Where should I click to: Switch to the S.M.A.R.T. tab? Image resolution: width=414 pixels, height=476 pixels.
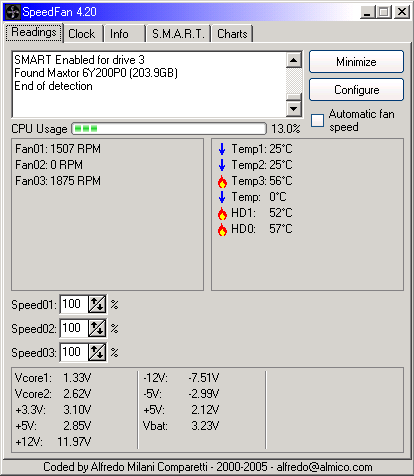[x=178, y=34]
